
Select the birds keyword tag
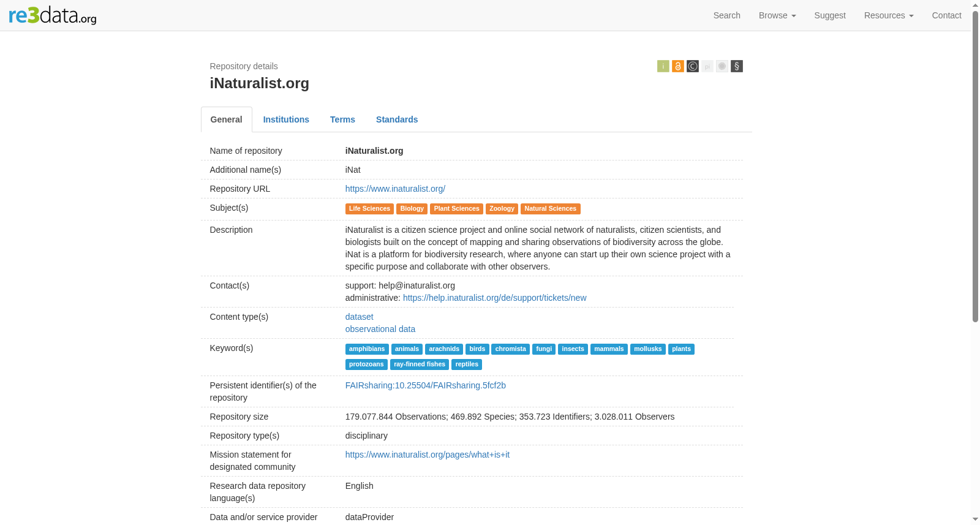click(x=477, y=349)
